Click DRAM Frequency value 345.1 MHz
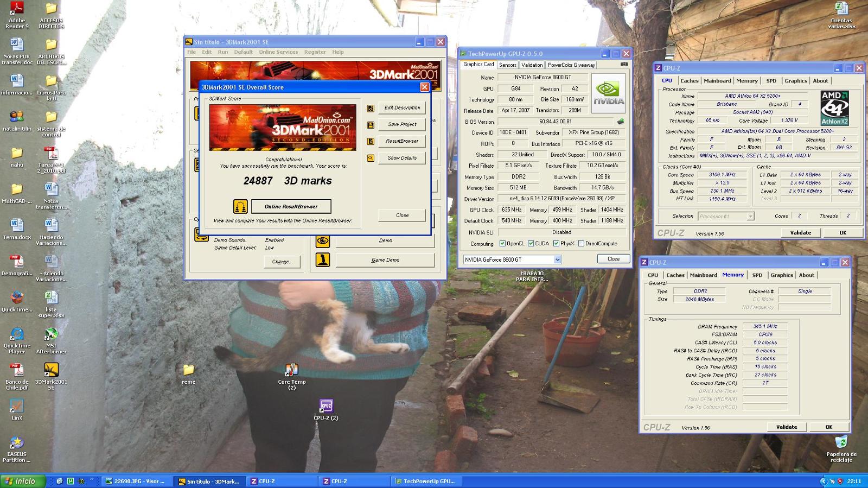The height and width of the screenshot is (488, 868). point(765,326)
